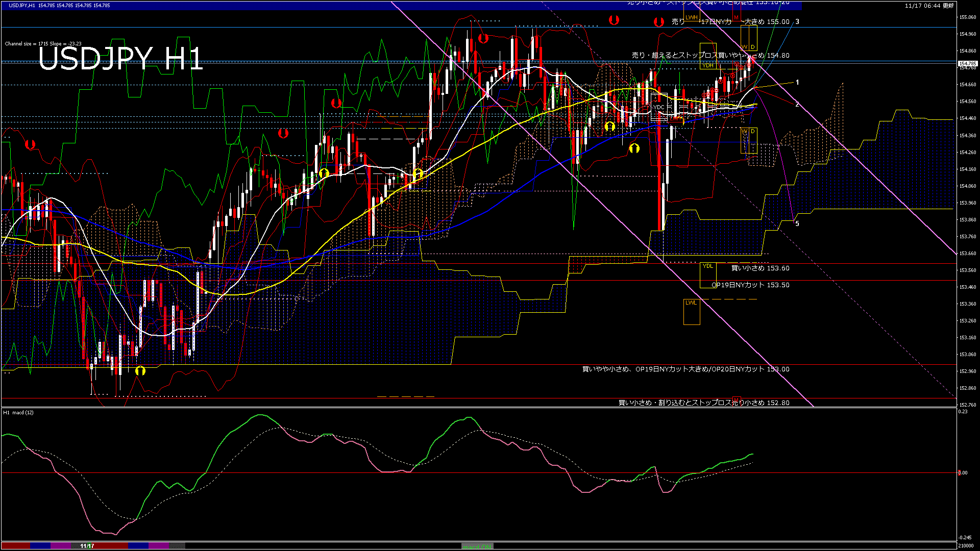
Task: Select the red U-turn icon near the 155.00 sell annotation
Action: (x=658, y=20)
